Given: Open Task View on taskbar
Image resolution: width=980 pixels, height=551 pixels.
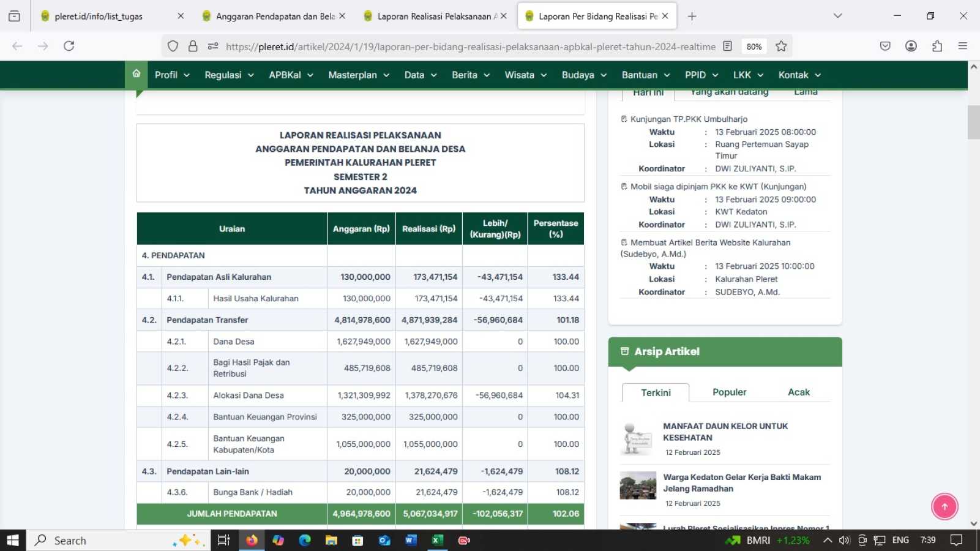Looking at the screenshot, I should [x=223, y=540].
